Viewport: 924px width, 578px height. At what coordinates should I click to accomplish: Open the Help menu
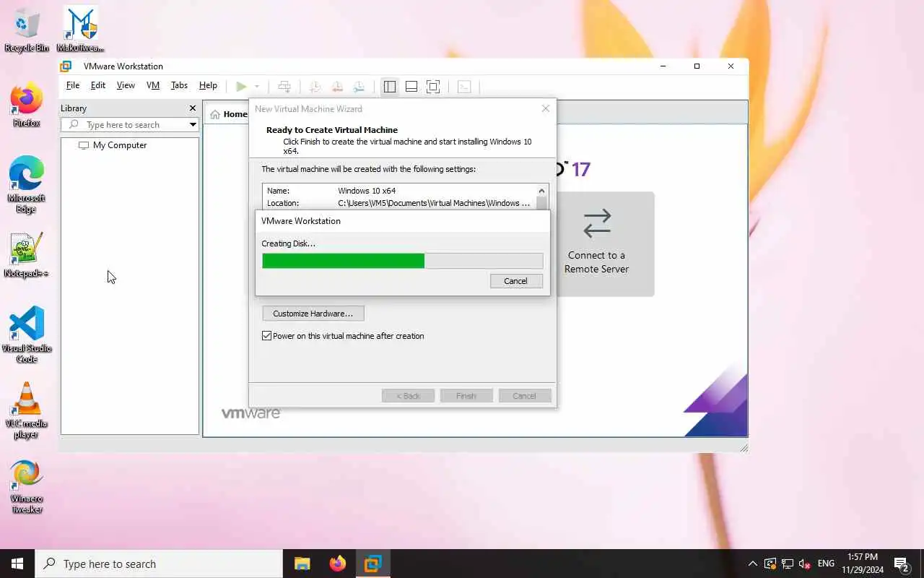point(208,85)
